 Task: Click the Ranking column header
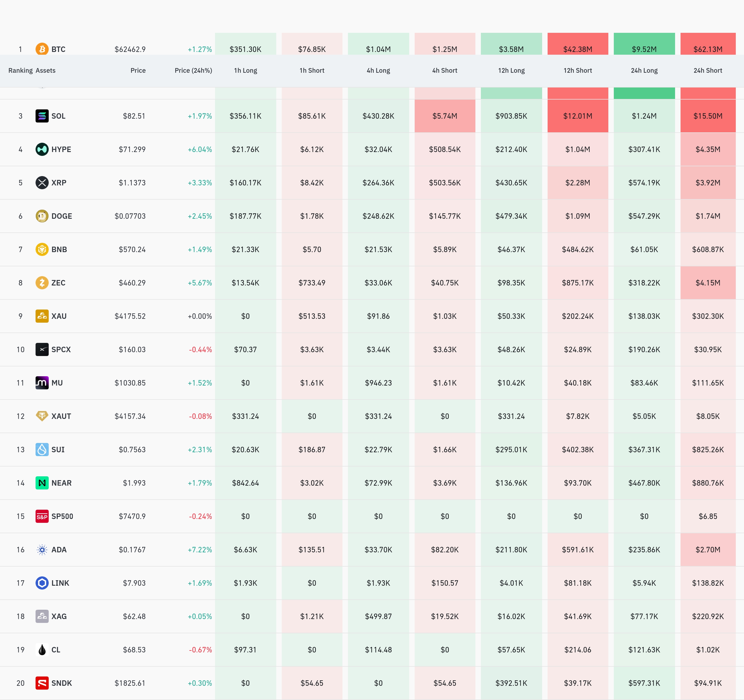coord(21,70)
